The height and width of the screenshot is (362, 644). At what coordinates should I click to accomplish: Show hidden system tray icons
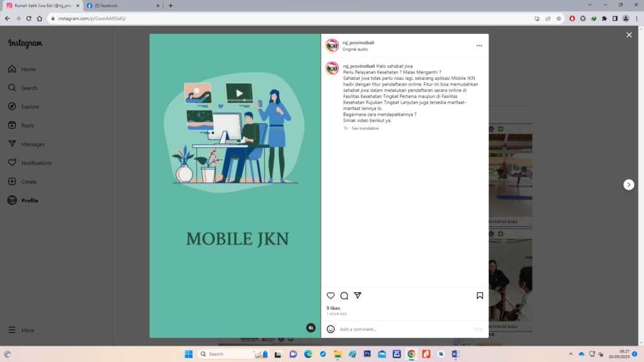[570, 354]
